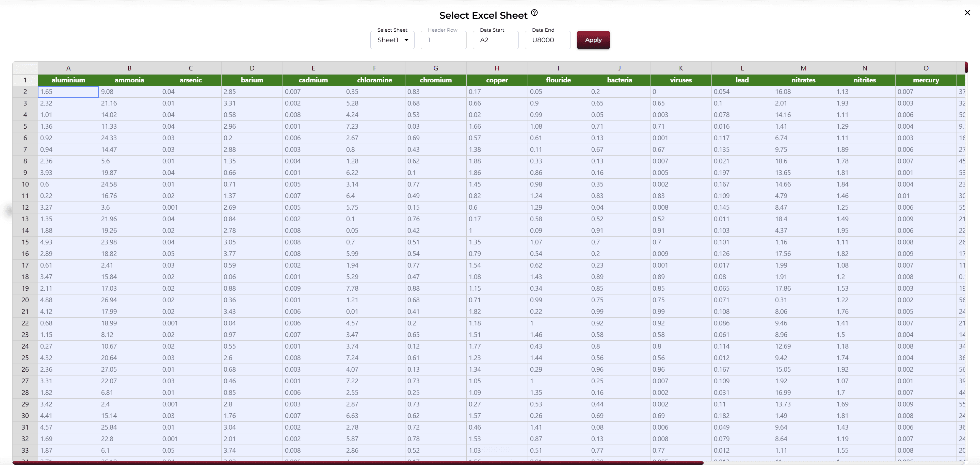Select column F header
Screen dimensions: 980x465
pos(375,68)
